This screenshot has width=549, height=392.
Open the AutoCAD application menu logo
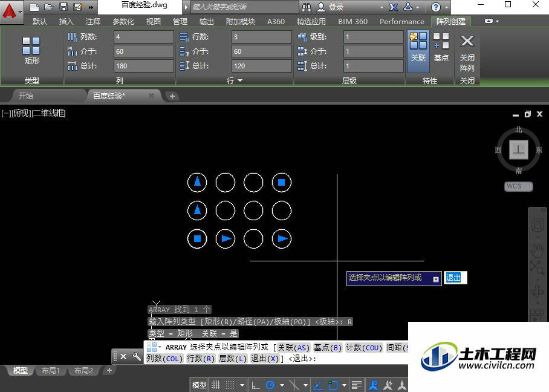pyautogui.click(x=11, y=11)
